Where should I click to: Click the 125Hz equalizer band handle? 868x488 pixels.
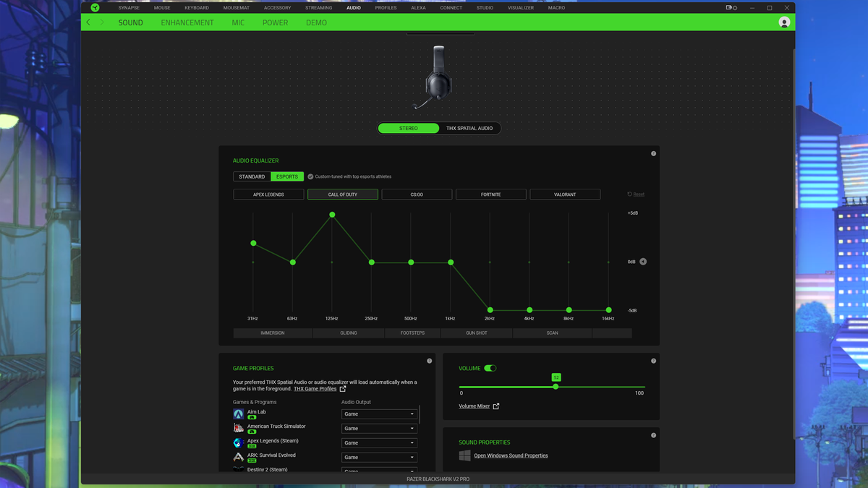coord(332,215)
